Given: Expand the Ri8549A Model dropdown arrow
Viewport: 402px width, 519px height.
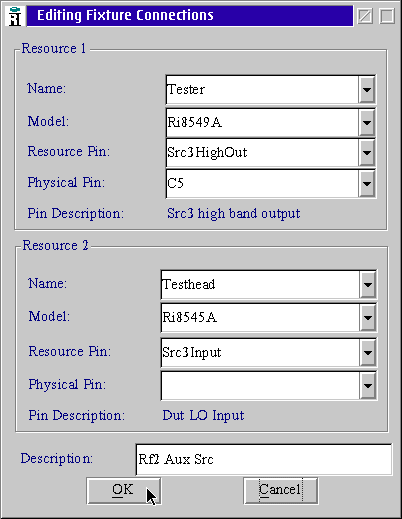Looking at the screenshot, I should (x=367, y=123).
